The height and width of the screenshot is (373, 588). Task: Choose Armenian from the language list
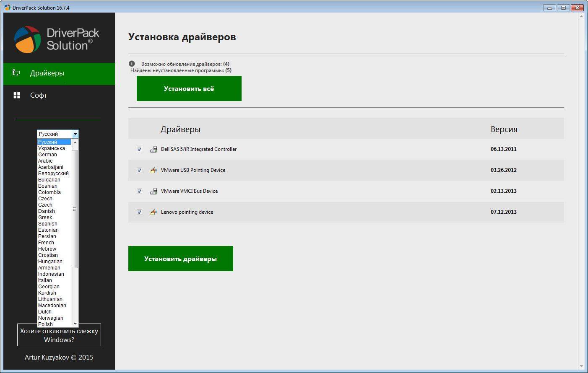click(55, 267)
